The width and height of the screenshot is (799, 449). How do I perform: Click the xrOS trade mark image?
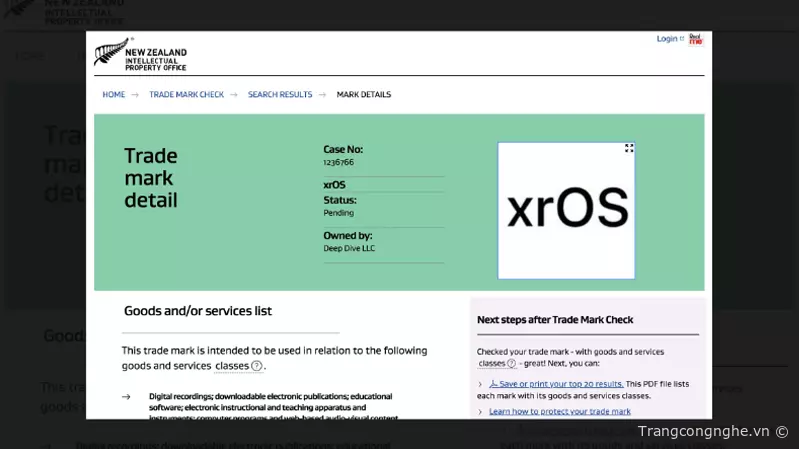tap(566, 210)
